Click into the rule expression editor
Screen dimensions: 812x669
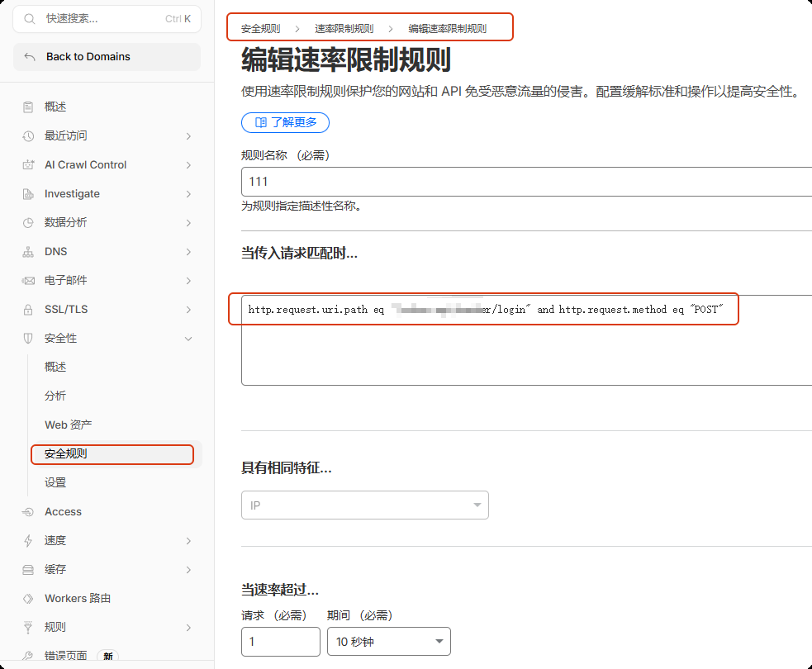(x=527, y=340)
